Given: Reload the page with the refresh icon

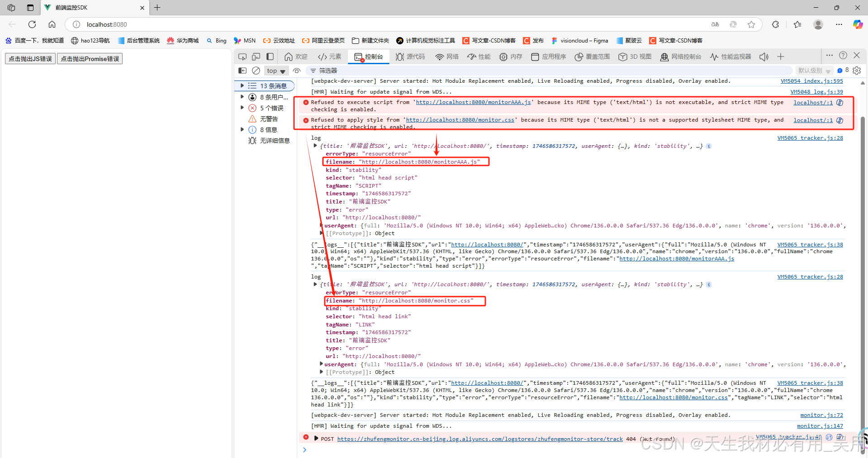Looking at the screenshot, I should [32, 24].
